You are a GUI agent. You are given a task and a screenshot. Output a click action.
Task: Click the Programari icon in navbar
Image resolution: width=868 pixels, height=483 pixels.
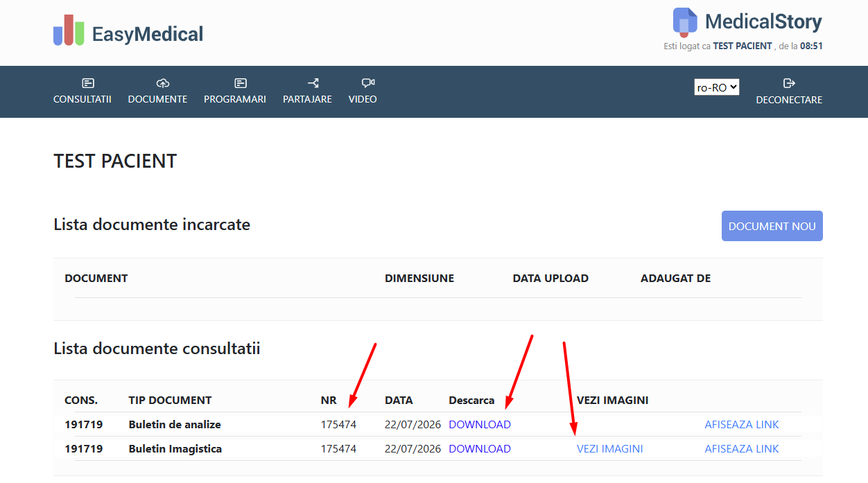241,83
